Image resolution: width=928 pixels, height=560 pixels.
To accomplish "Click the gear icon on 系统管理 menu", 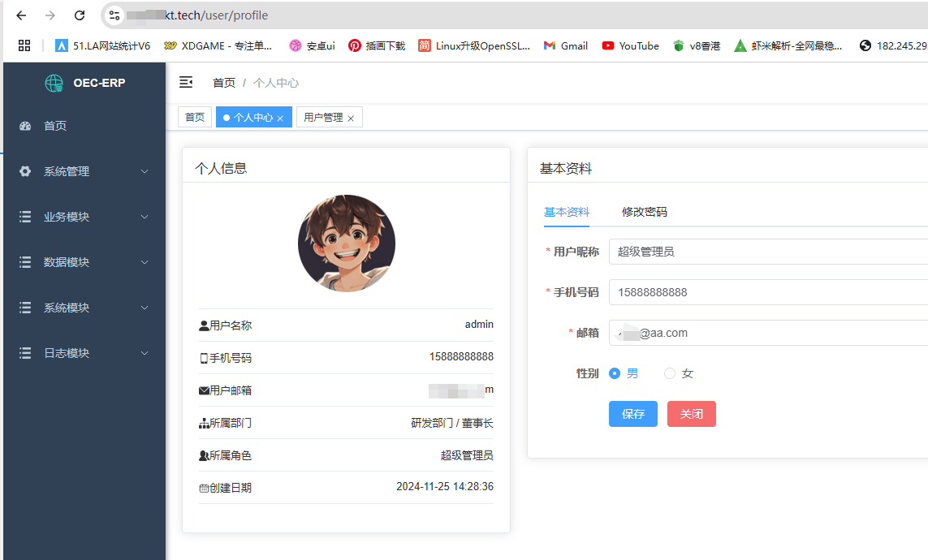I will coord(26,171).
